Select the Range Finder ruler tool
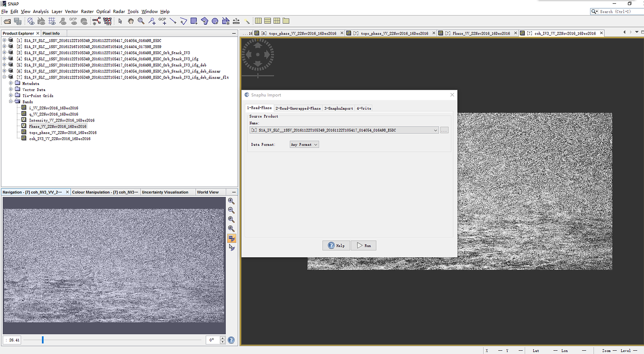 (x=236, y=21)
